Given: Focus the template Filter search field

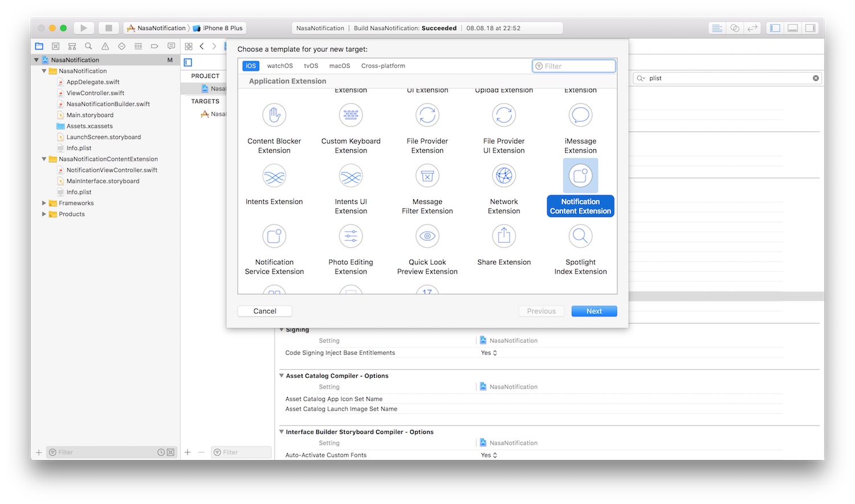Looking at the screenshot, I should coord(574,66).
